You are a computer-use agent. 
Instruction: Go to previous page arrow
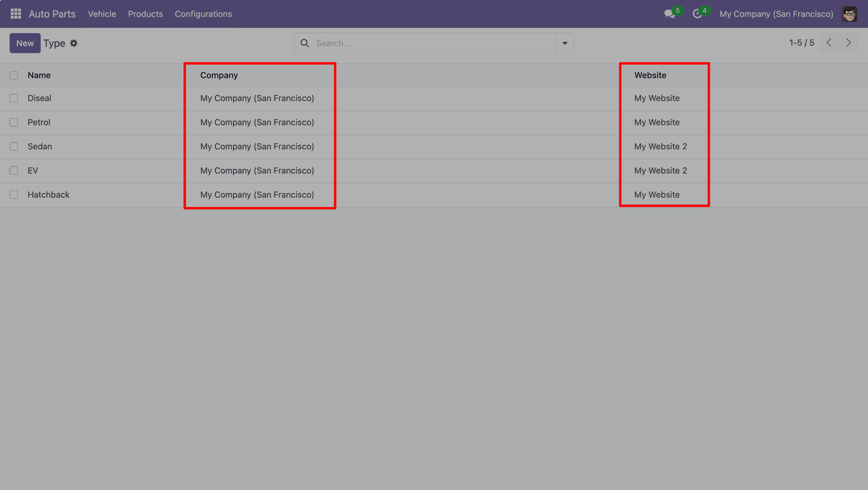(x=829, y=43)
